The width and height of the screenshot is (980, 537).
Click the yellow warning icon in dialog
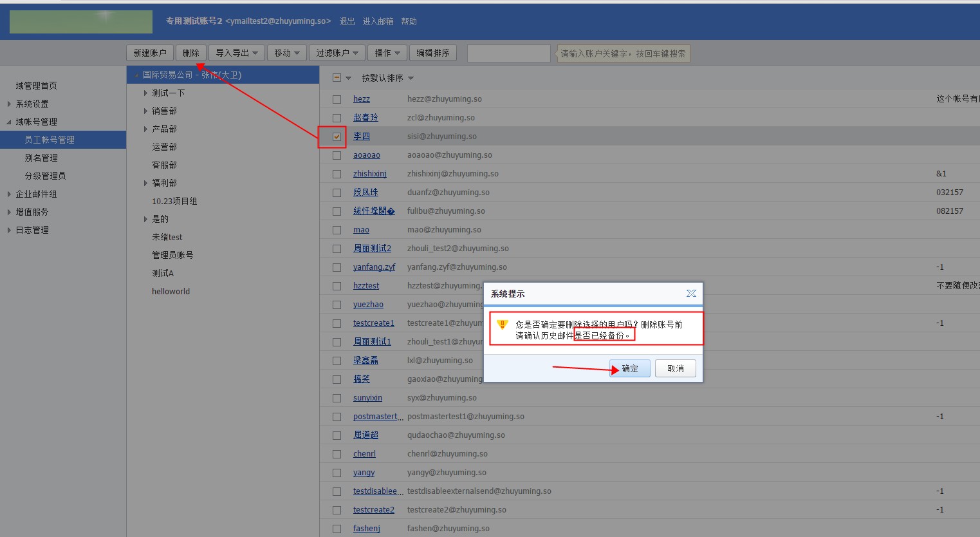(x=503, y=325)
